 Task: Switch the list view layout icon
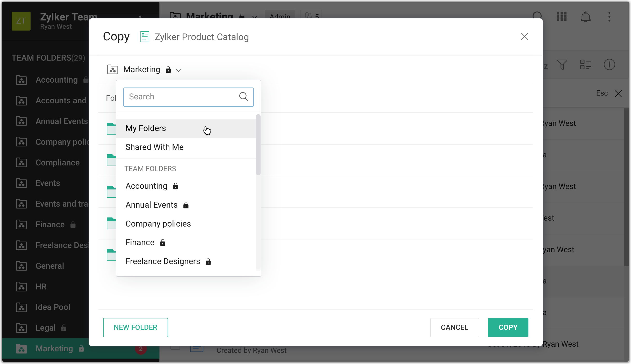click(x=585, y=65)
